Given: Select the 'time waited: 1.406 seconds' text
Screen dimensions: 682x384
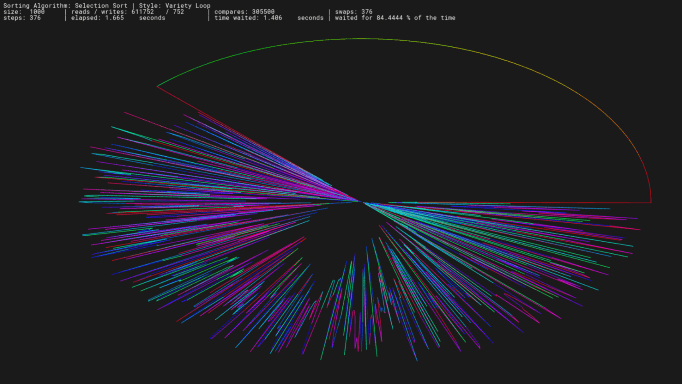Looking at the screenshot, I should (x=269, y=18).
